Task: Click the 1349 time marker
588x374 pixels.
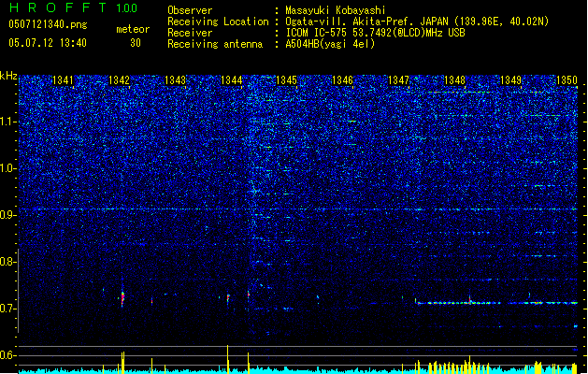Action: [x=510, y=80]
